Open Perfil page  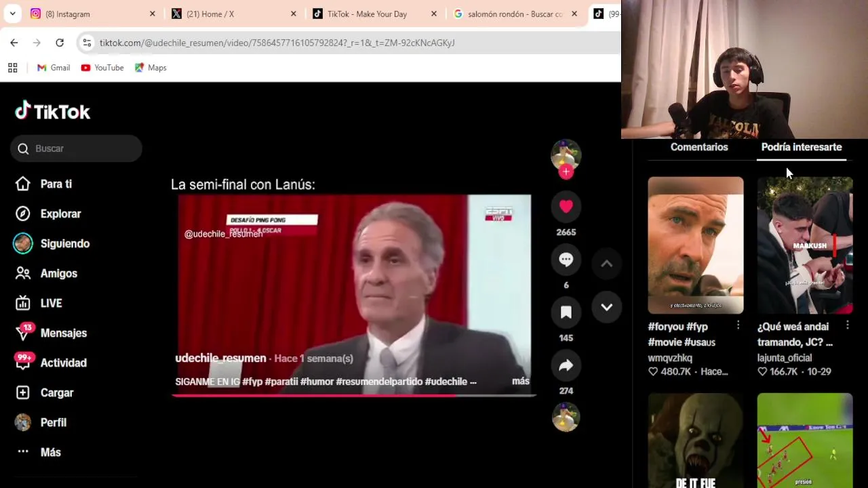pos(41,422)
